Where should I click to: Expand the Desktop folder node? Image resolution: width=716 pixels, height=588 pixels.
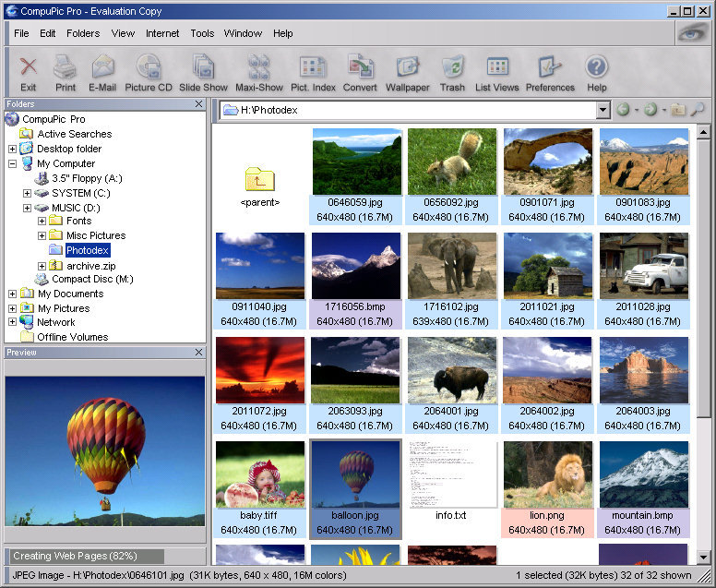12,149
